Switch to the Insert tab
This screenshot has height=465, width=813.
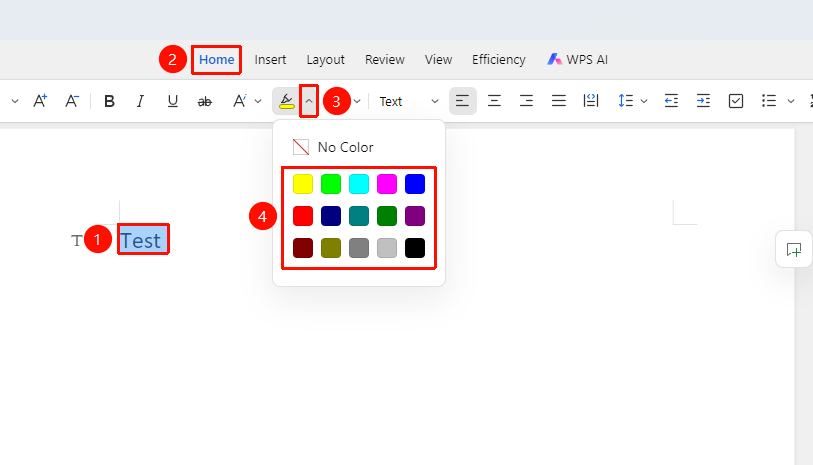pos(270,60)
